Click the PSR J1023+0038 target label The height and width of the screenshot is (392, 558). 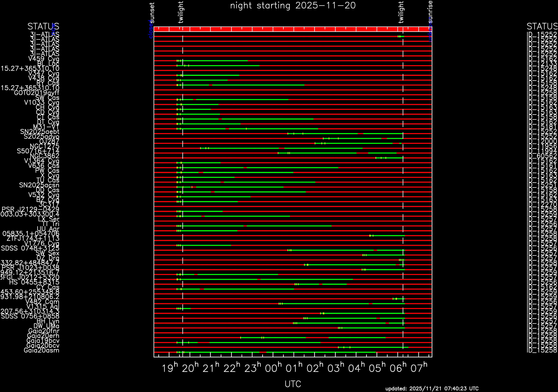(x=30, y=268)
